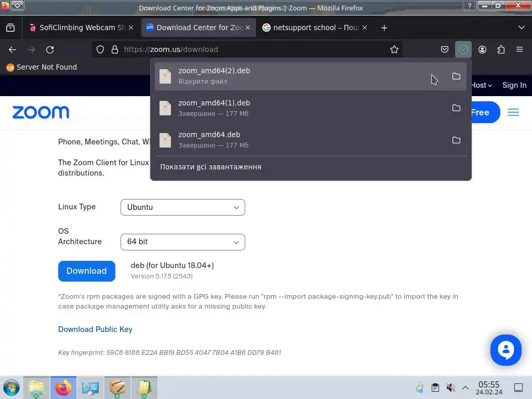Open the window menu diamond icon
The image size is (532, 399).
tap(17, 5)
